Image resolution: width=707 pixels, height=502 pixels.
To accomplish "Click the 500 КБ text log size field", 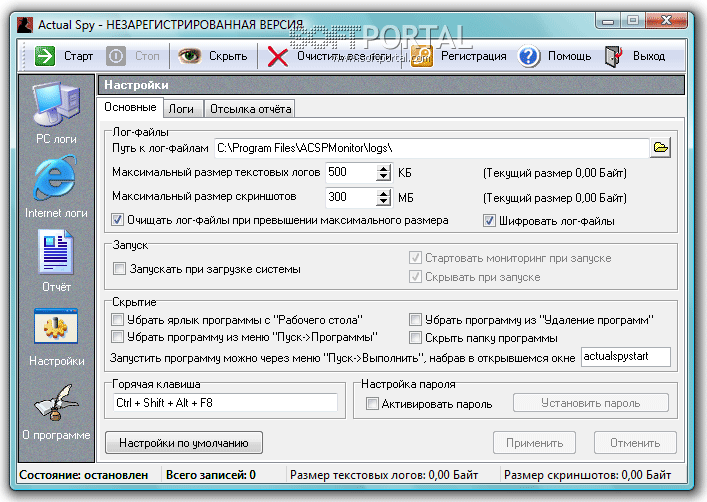I will 351,173.
